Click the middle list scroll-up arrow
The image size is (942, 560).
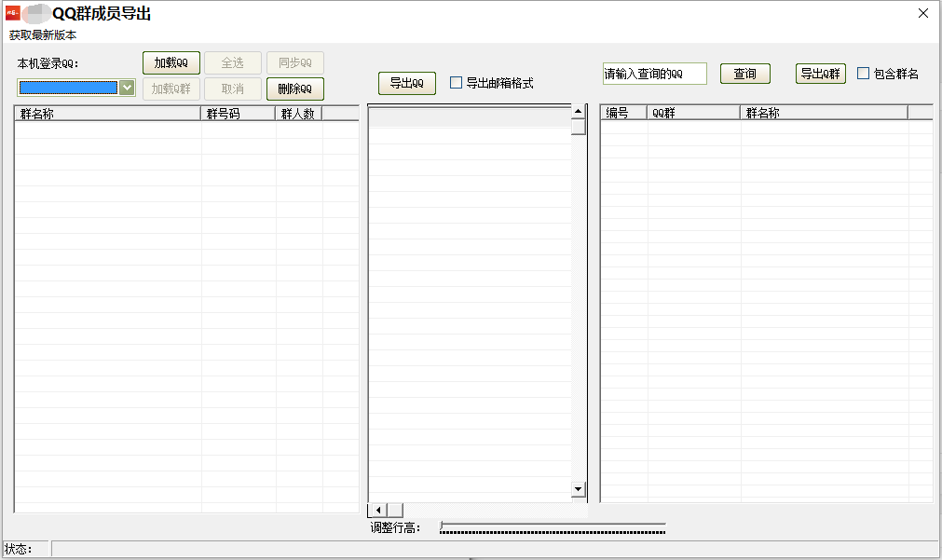coord(578,111)
